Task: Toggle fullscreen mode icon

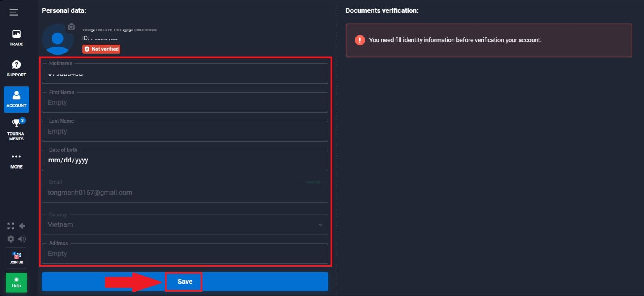Action: click(11, 226)
